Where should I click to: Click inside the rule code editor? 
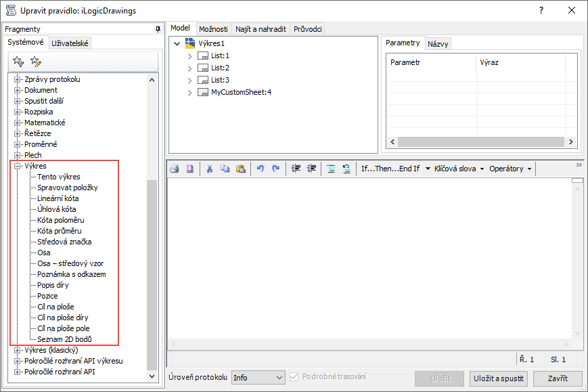tap(369, 258)
